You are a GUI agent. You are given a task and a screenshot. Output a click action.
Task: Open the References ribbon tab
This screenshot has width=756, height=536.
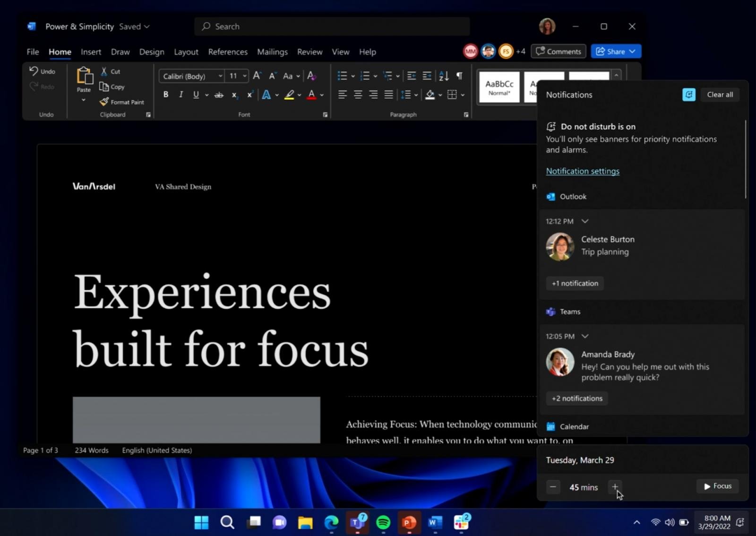pyautogui.click(x=228, y=52)
